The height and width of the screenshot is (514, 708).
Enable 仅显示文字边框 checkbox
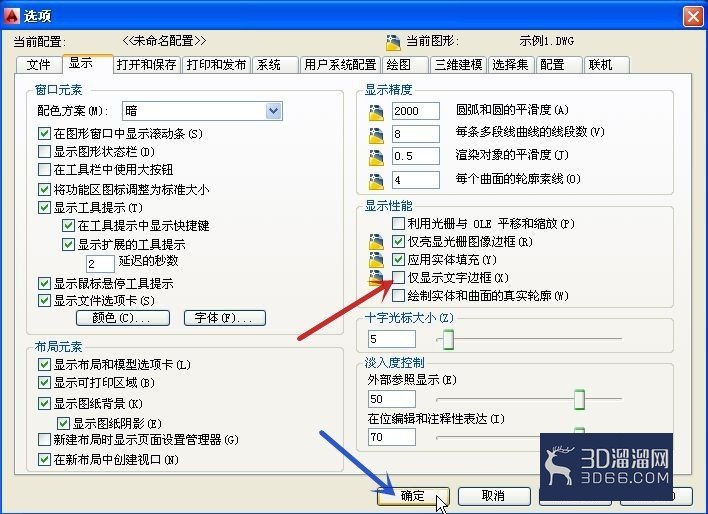click(x=398, y=277)
